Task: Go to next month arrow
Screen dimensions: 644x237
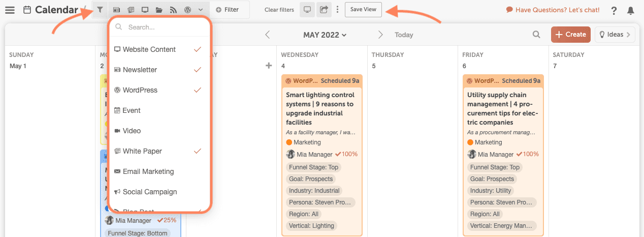Action: [380, 35]
